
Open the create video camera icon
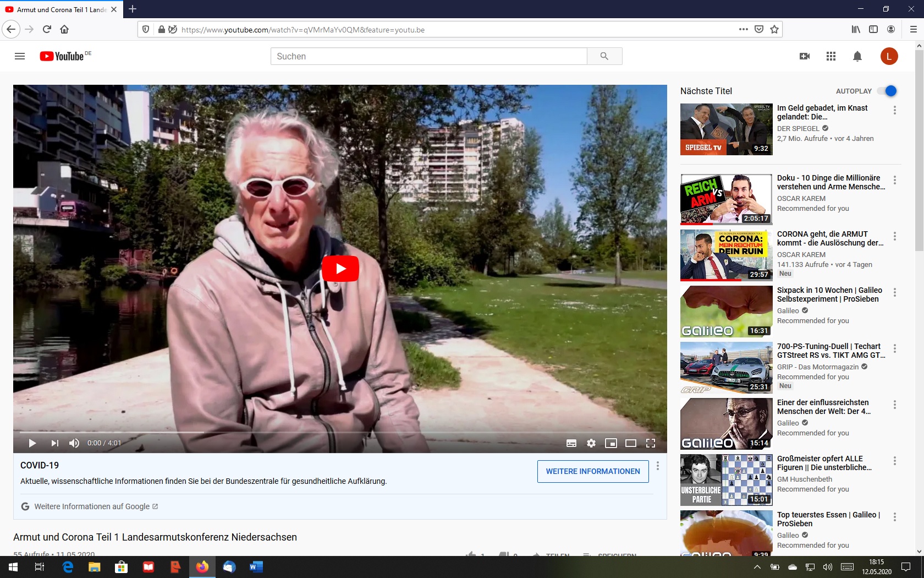(804, 56)
